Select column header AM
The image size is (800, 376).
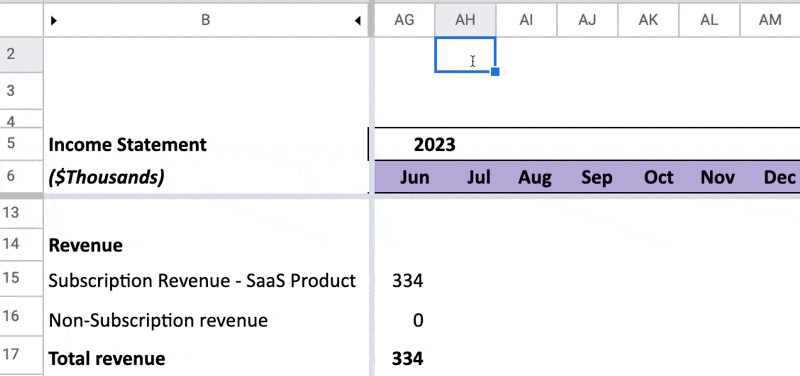pyautogui.click(x=770, y=20)
